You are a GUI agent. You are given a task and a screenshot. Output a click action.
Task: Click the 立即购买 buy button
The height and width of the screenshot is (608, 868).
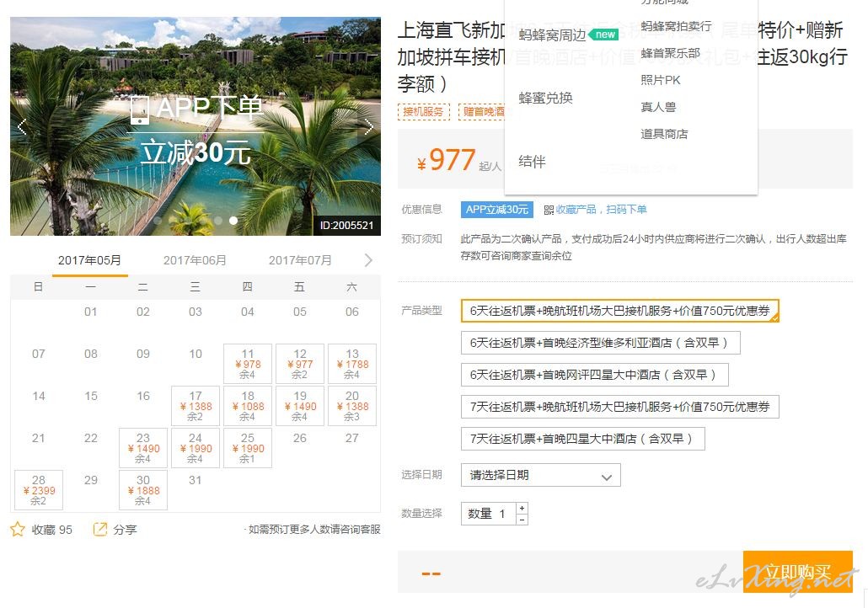[x=798, y=572]
